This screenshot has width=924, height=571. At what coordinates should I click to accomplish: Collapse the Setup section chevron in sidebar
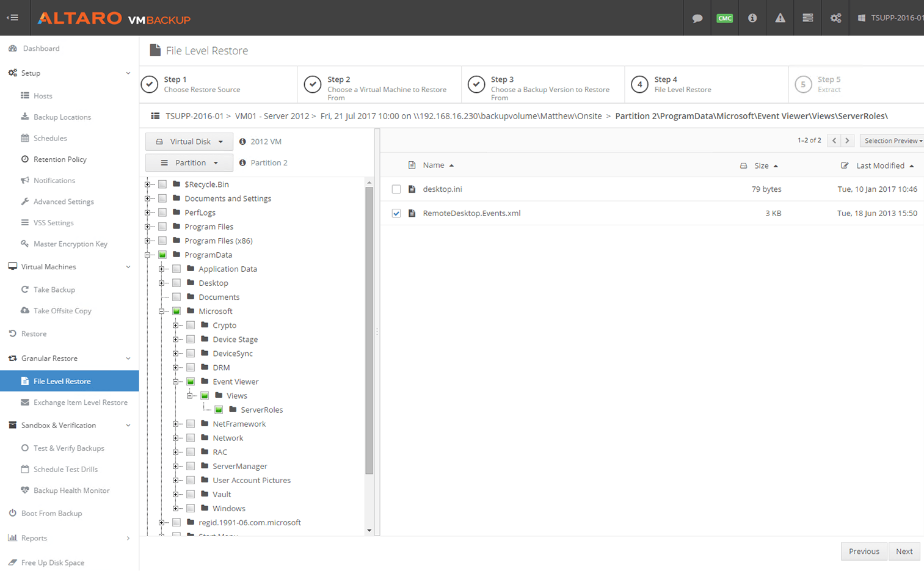(x=128, y=73)
